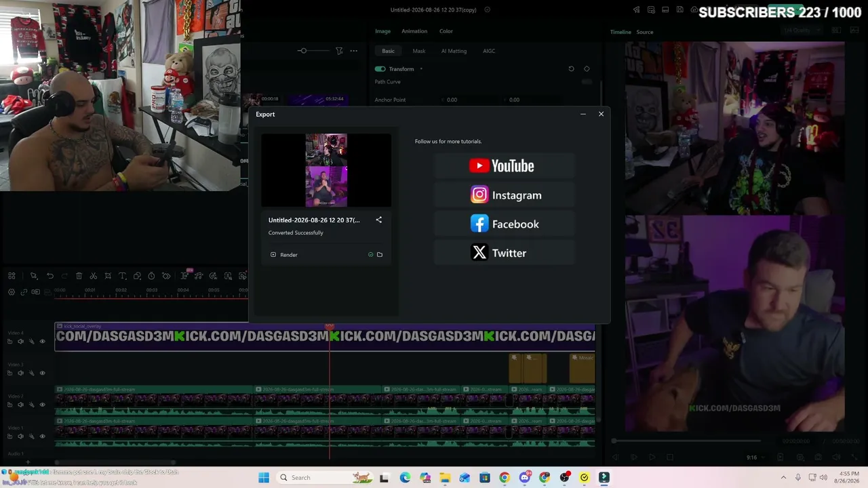Screen dimensions: 868x488
Task: Switch to the Animation tab
Action: coord(414,31)
